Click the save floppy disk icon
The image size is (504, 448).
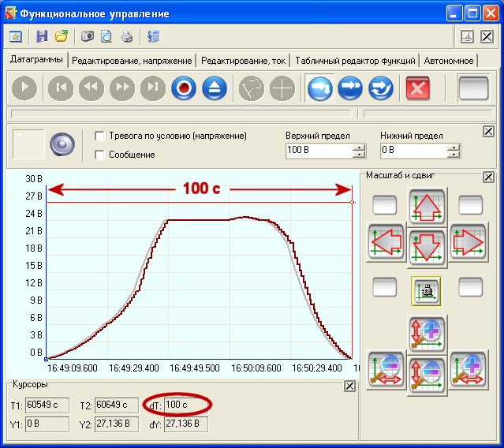(x=42, y=36)
